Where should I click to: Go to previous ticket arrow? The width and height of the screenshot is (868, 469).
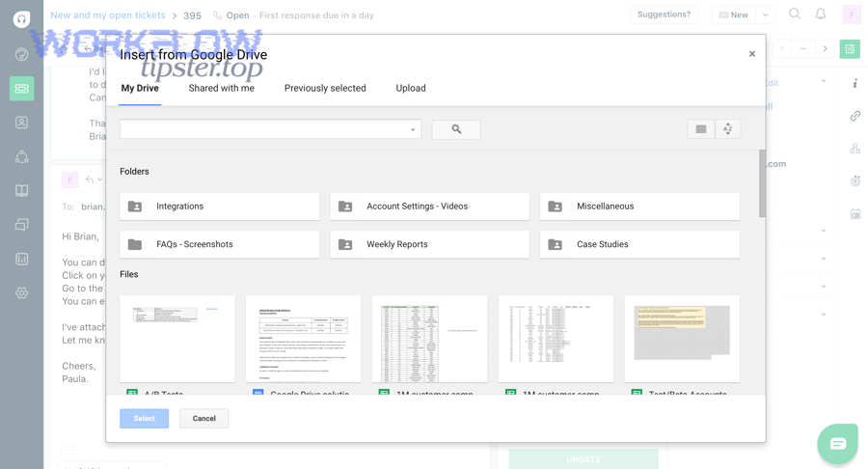[782, 48]
